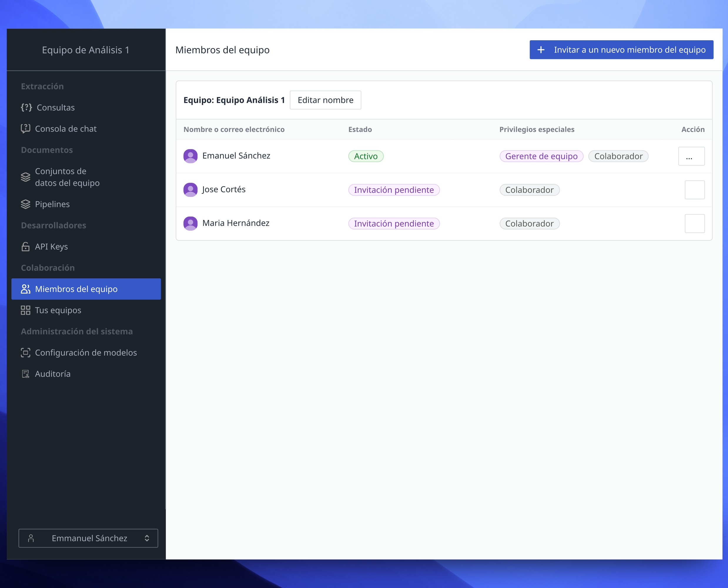Click the Auditoría document icon
The image size is (728, 588).
tap(25, 374)
